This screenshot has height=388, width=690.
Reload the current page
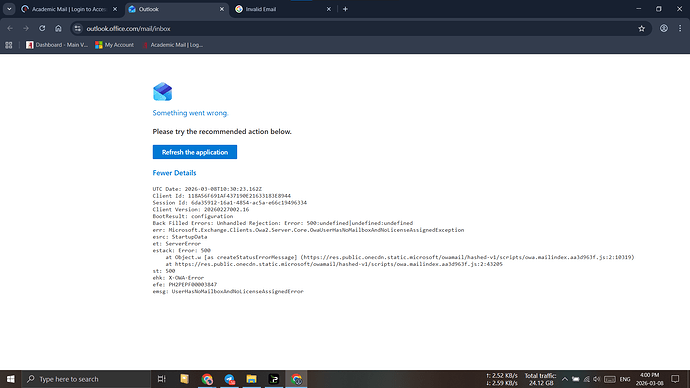tap(42, 29)
